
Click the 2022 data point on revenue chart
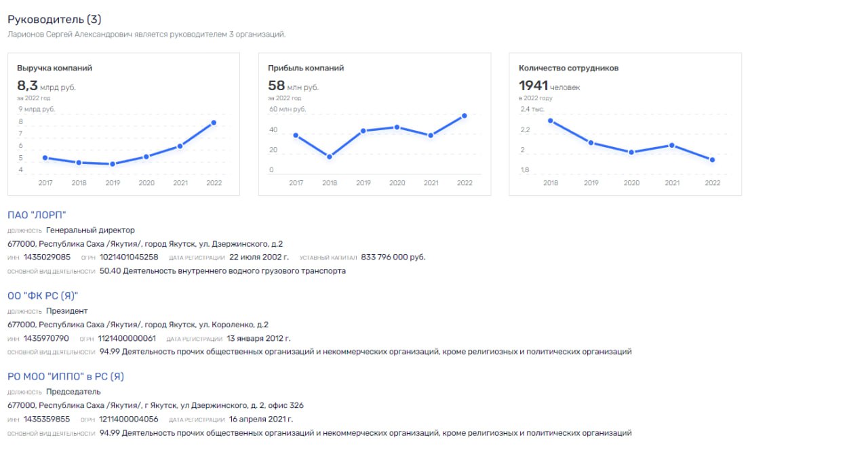click(214, 123)
